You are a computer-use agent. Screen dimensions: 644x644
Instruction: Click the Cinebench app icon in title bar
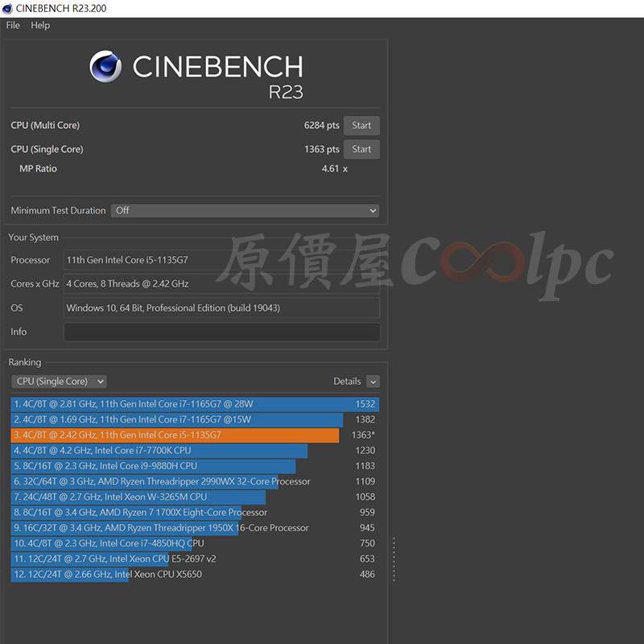coord(7,8)
